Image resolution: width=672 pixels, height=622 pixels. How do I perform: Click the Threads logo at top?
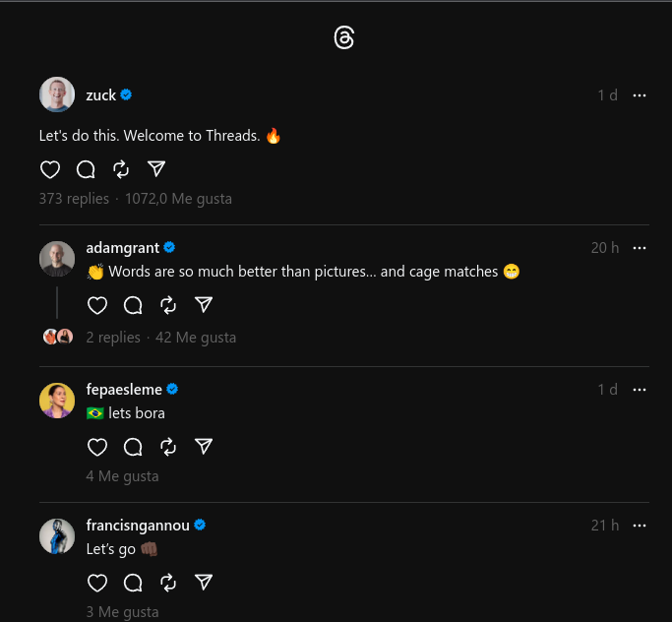point(343,38)
